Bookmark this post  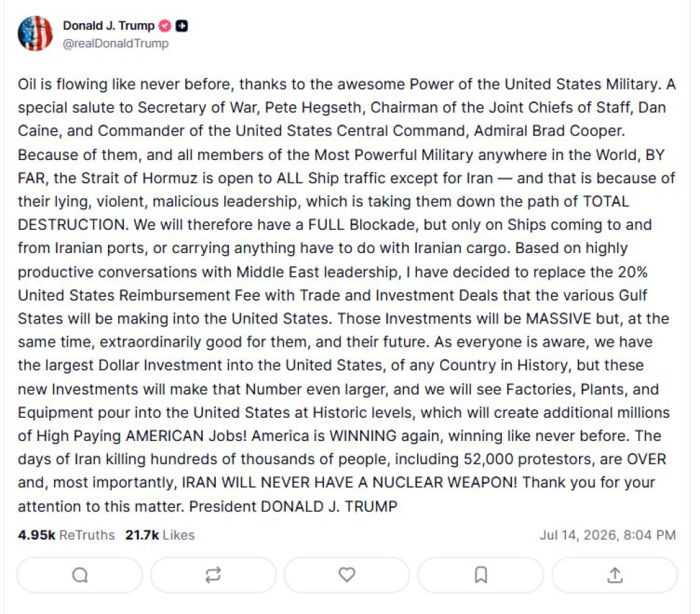pyautogui.click(x=481, y=575)
